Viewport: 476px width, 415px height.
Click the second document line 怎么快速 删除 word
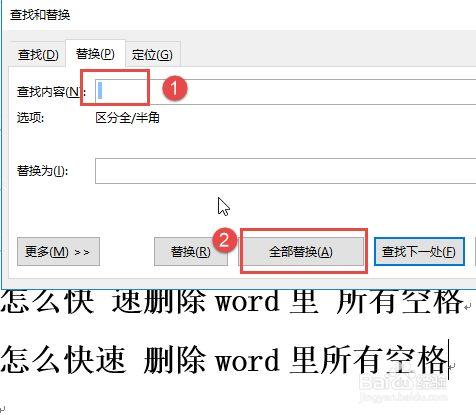(223, 360)
